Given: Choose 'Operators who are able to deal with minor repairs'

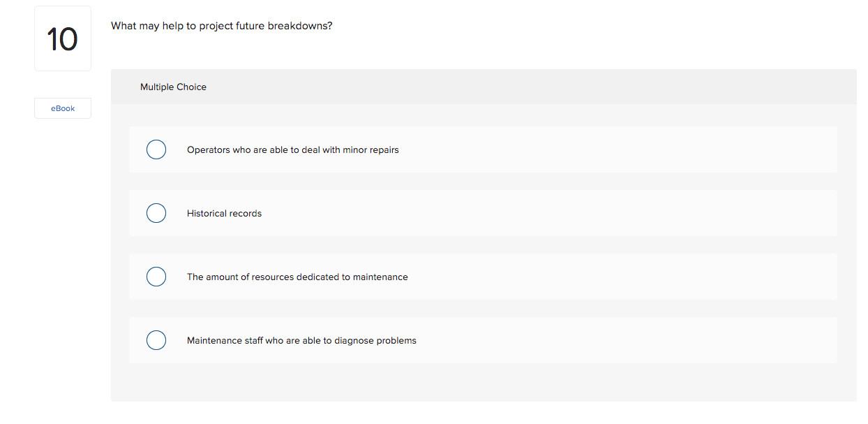Looking at the screenshot, I should click(x=156, y=149).
